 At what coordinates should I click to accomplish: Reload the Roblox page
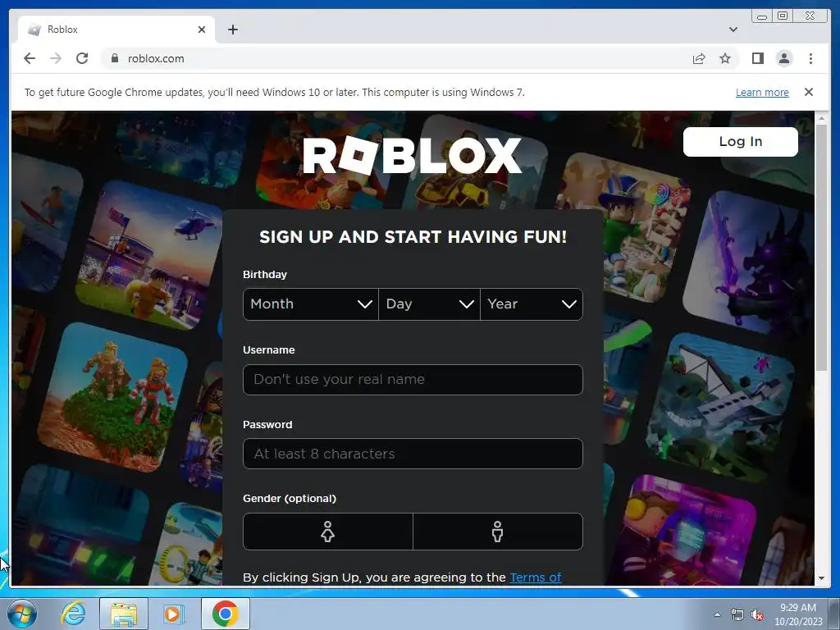(82, 58)
